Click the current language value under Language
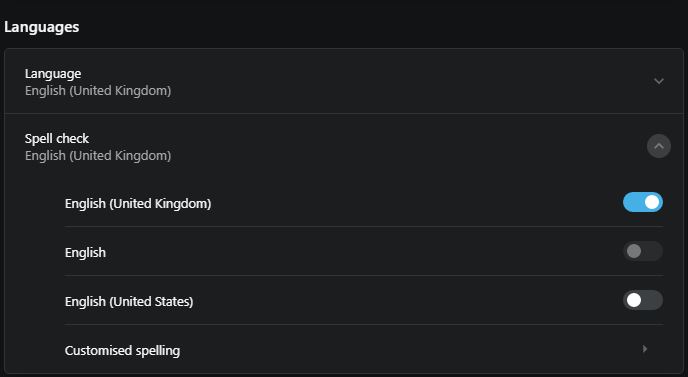The width and height of the screenshot is (688, 377). tap(98, 91)
